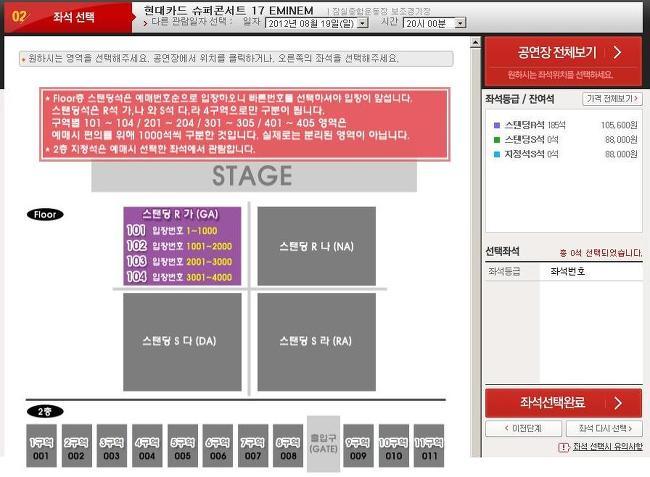Click the 105,600원 price text
This screenshot has width=650, height=477.
(x=619, y=125)
